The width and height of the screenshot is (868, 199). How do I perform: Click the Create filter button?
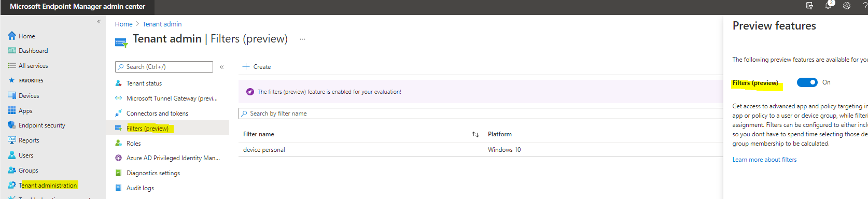point(257,66)
